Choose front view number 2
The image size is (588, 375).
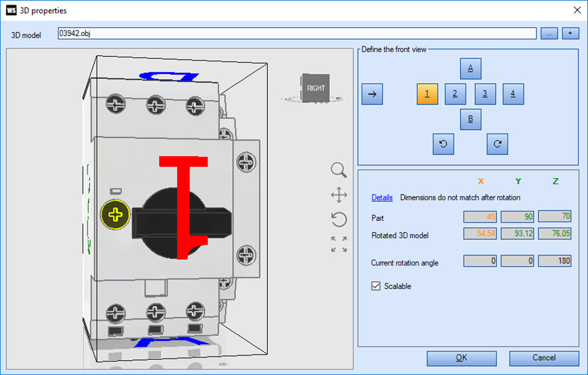coord(455,94)
